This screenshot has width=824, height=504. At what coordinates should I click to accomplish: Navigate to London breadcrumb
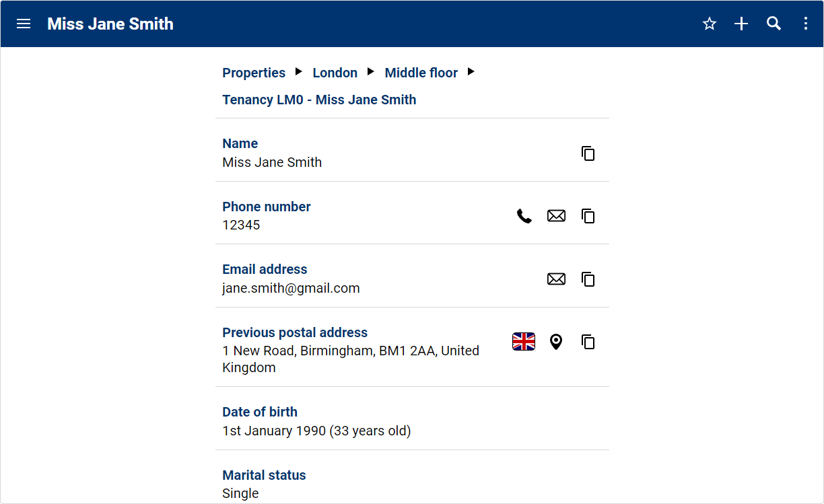(x=335, y=73)
